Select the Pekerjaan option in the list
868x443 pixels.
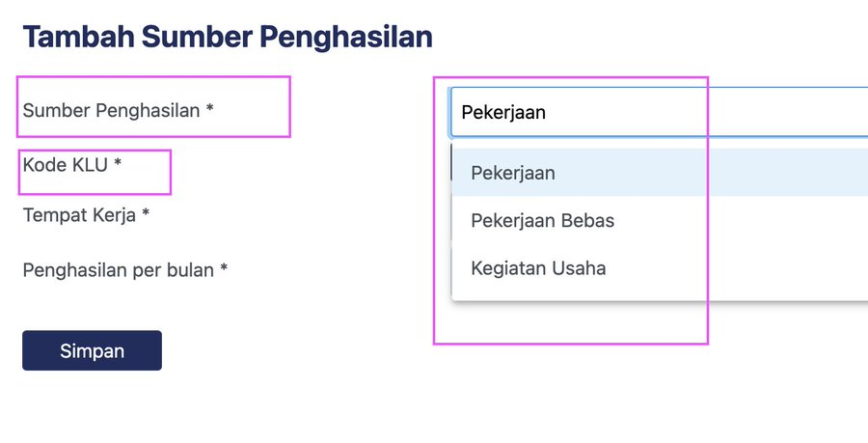click(513, 173)
